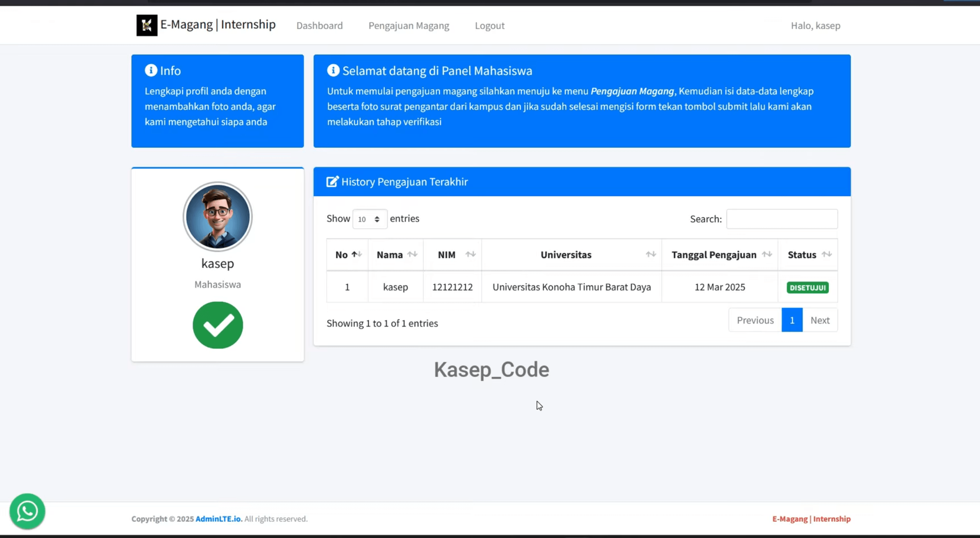
Task: Click the Showing 1 to 1 entries text
Action: click(382, 323)
